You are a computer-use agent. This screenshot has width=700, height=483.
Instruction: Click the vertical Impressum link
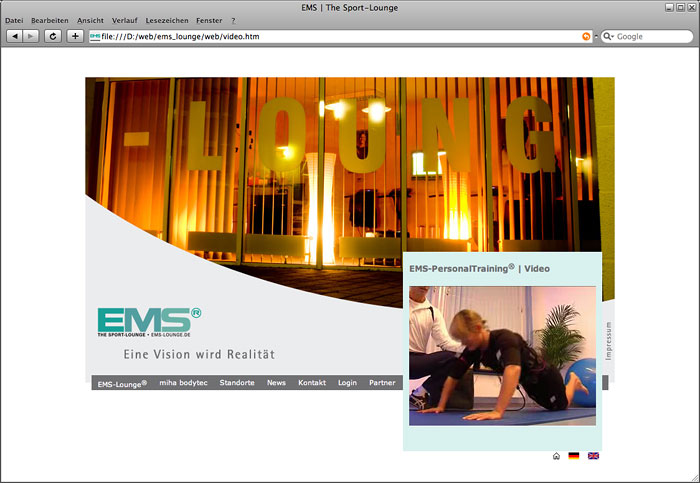pyautogui.click(x=608, y=341)
